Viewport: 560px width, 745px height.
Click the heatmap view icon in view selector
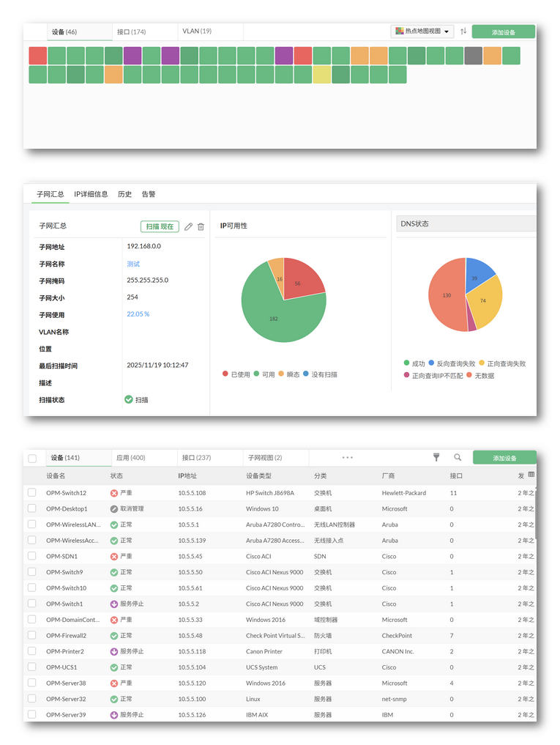pos(400,31)
